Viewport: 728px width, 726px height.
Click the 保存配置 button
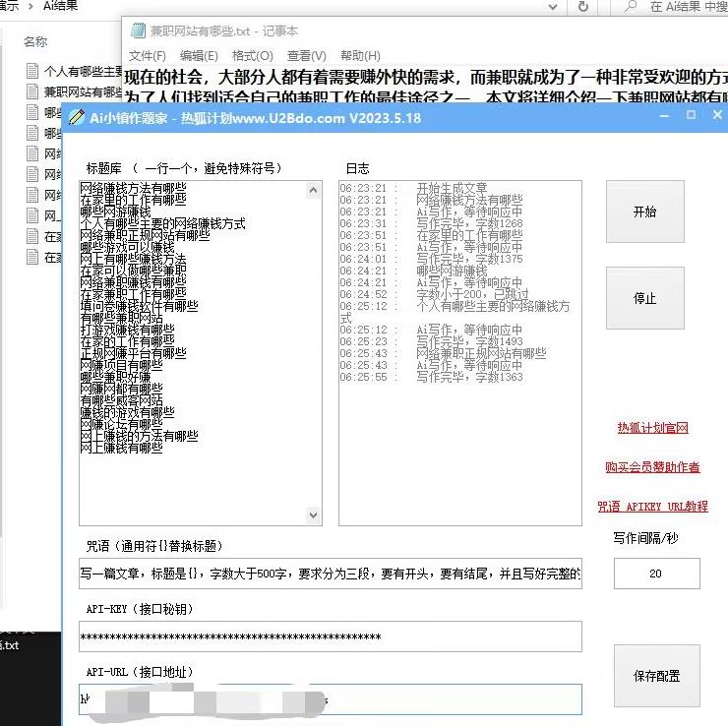coord(656,677)
